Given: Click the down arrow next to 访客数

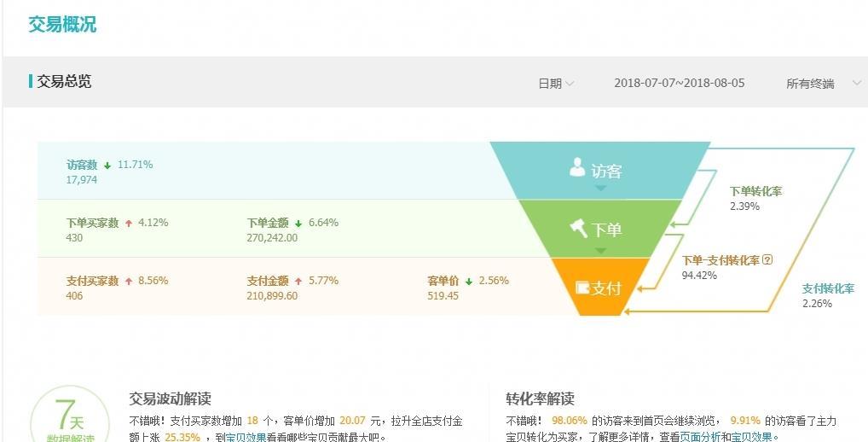Looking at the screenshot, I should coord(107,166).
